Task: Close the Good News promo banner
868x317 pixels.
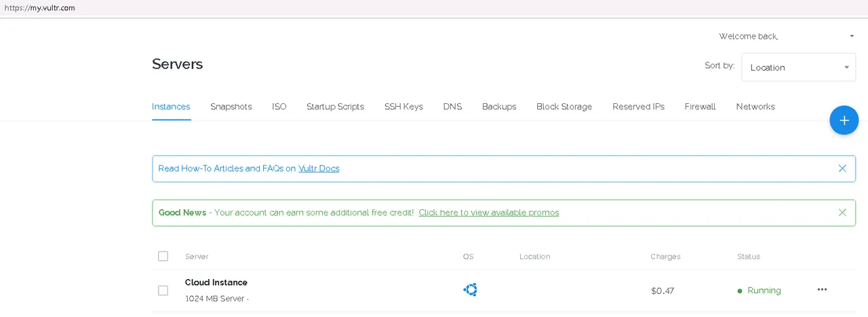Action: [x=842, y=212]
